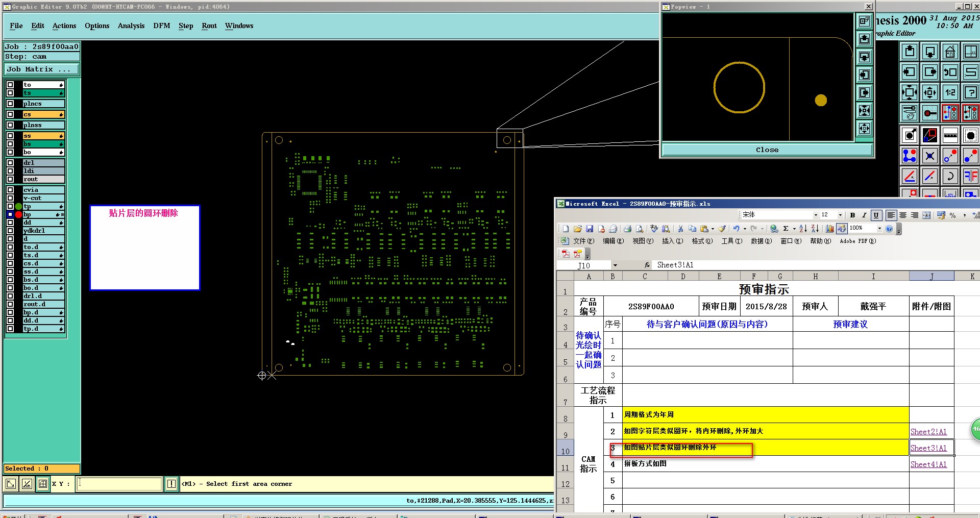Click the Excel Save icon
980x518 pixels.
click(590, 229)
